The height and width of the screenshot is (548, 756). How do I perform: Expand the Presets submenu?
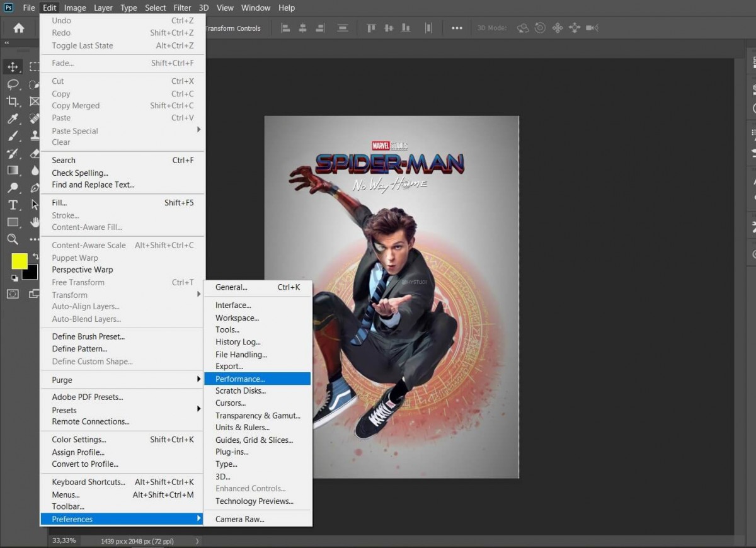(x=122, y=410)
